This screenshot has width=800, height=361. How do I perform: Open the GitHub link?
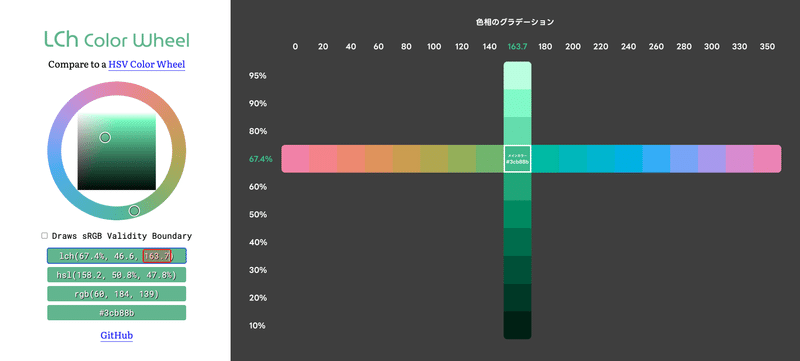click(117, 336)
